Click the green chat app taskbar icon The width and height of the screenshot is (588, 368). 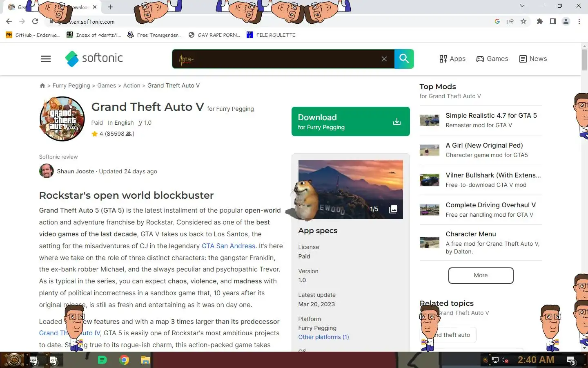[102, 360]
